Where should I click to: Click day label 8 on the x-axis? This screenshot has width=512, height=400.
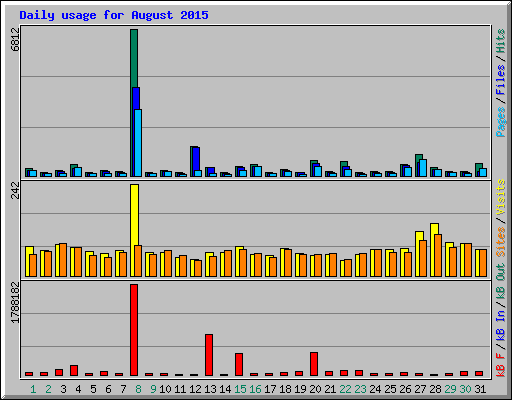click(x=138, y=389)
